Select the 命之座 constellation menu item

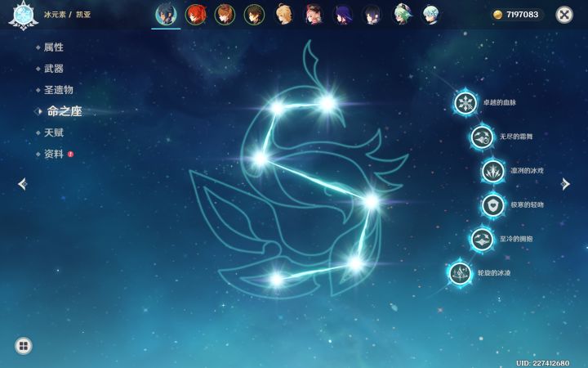click(65, 111)
